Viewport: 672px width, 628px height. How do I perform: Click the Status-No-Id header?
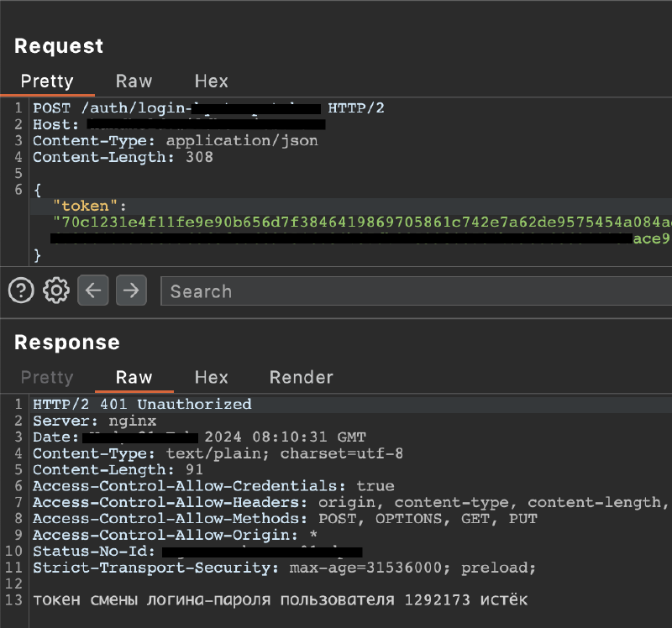pyautogui.click(x=197, y=552)
